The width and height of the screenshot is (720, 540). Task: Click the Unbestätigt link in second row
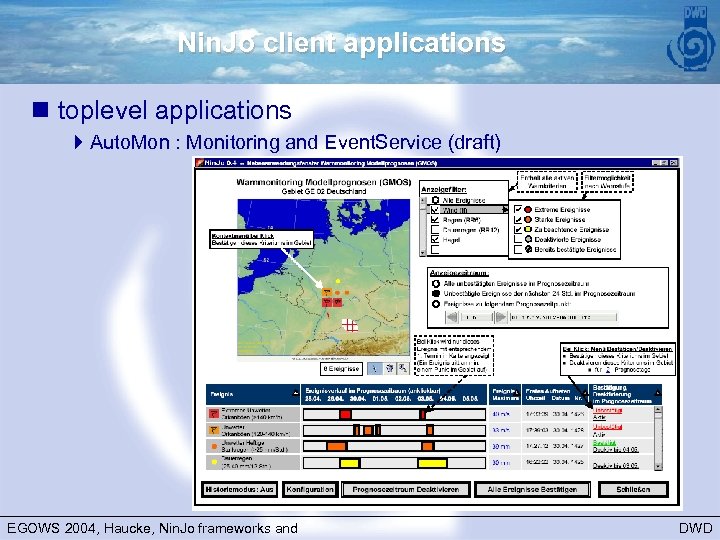coord(607,427)
